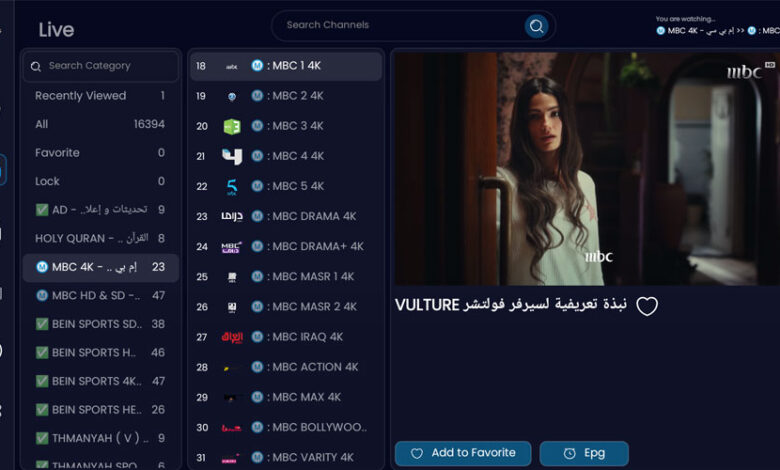Click the MBC Iraq red logo

pyautogui.click(x=232, y=337)
